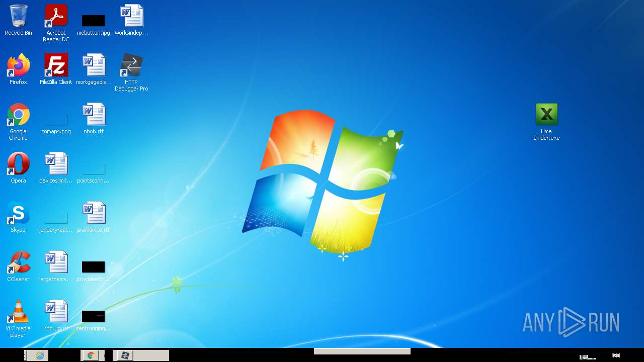Open Google Chrome desktop shortcut
Image resolution: width=644 pixels, height=362 pixels.
point(18,122)
